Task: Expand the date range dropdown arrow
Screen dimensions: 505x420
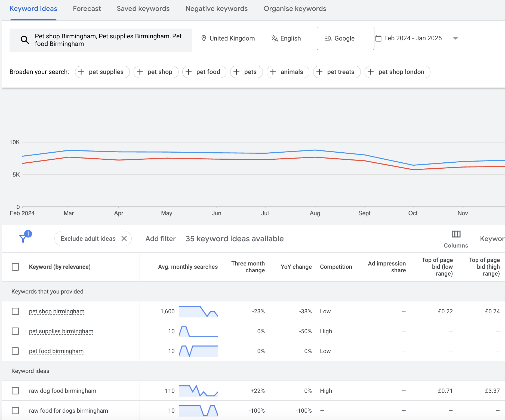Action: point(455,38)
